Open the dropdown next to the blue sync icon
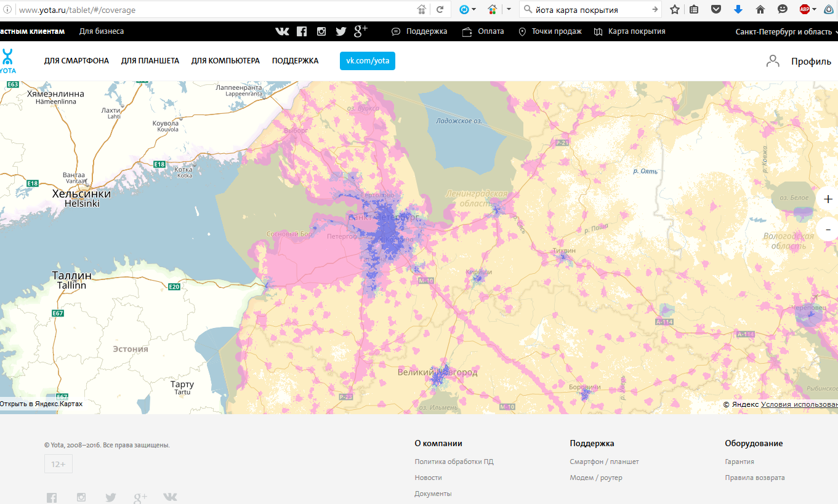The width and height of the screenshot is (838, 504). [474, 10]
